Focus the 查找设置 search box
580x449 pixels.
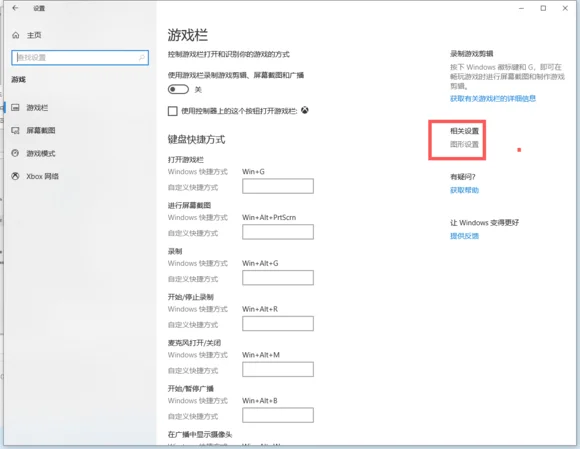(x=80, y=58)
